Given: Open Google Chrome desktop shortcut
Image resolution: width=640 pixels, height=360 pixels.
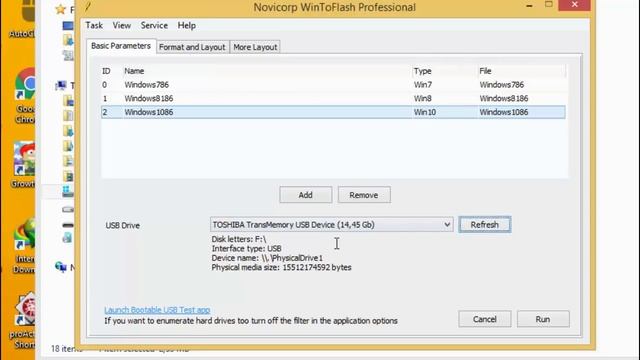Looking at the screenshot, I should (x=25, y=85).
